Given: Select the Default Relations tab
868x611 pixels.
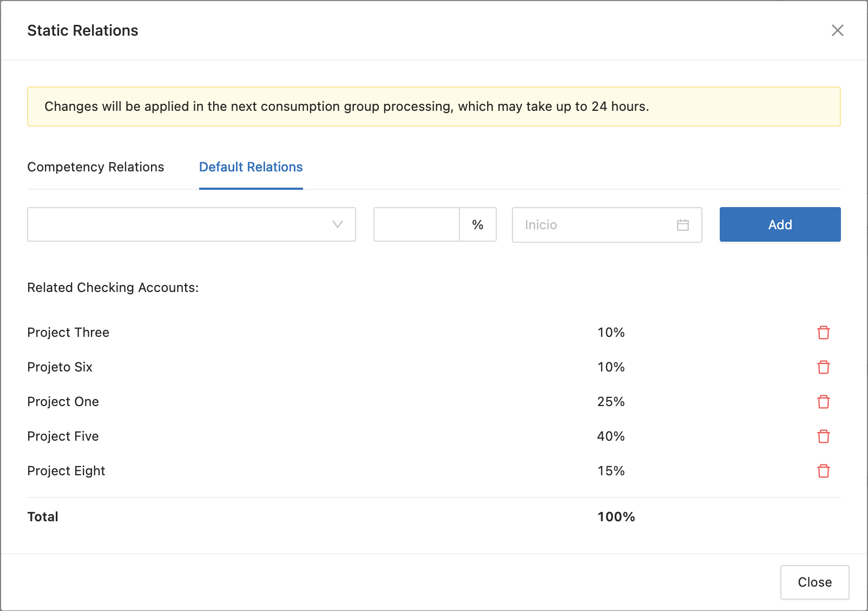Looking at the screenshot, I should point(251,167).
